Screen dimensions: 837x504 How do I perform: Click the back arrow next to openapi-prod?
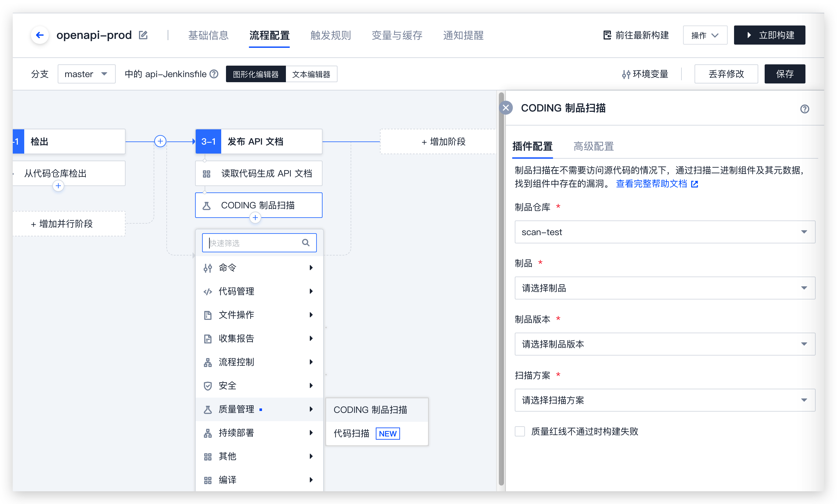click(x=40, y=35)
